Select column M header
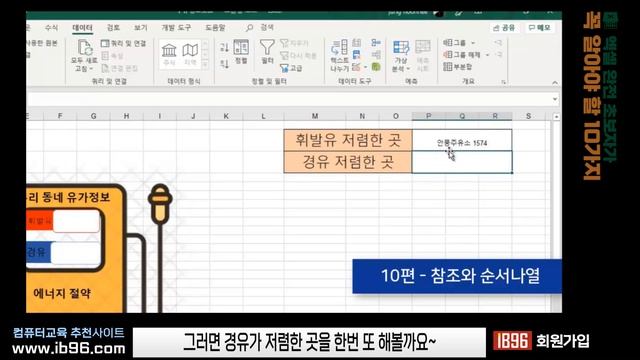Screen dimensions: 640x360 [315, 116]
